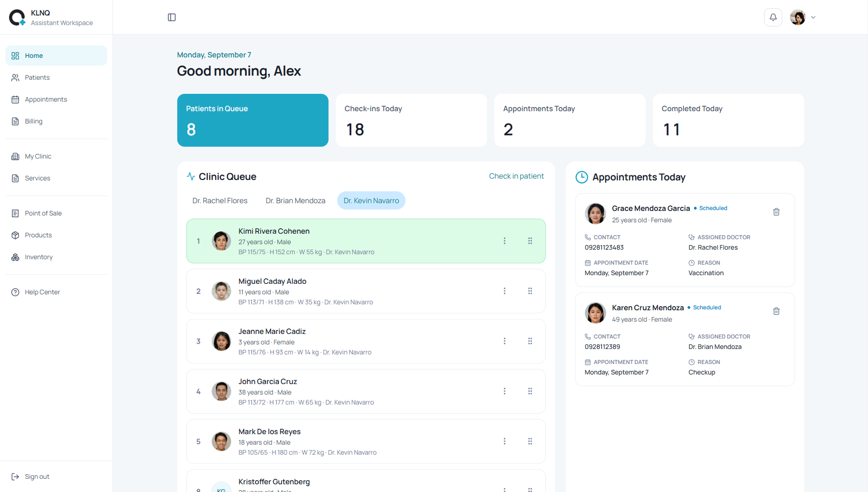Toggle the sidebar collapse icon
868x492 pixels.
pyautogui.click(x=172, y=17)
